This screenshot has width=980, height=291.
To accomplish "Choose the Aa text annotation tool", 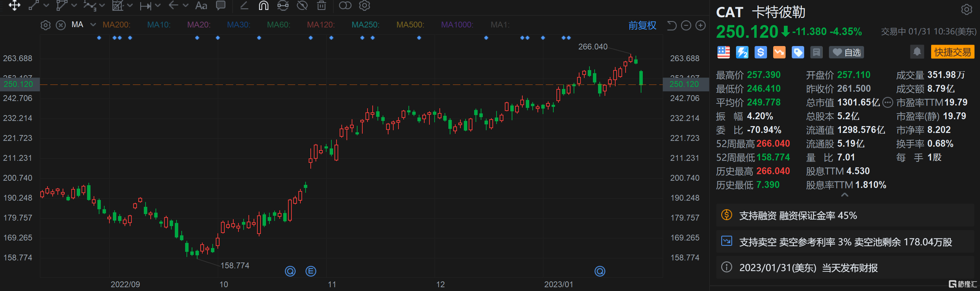I will pos(201,5).
